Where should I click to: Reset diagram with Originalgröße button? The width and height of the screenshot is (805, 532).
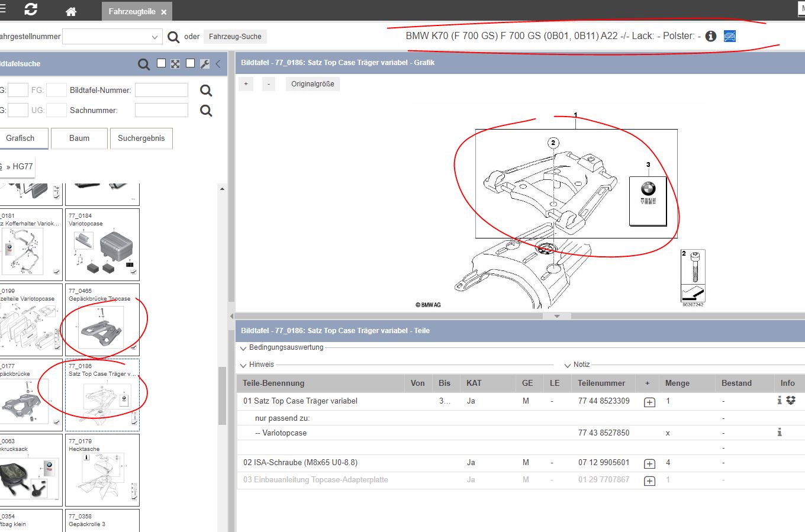tap(313, 84)
